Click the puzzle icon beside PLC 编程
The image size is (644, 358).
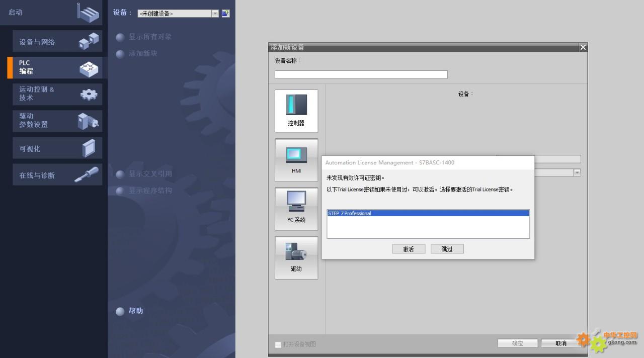tap(89, 69)
